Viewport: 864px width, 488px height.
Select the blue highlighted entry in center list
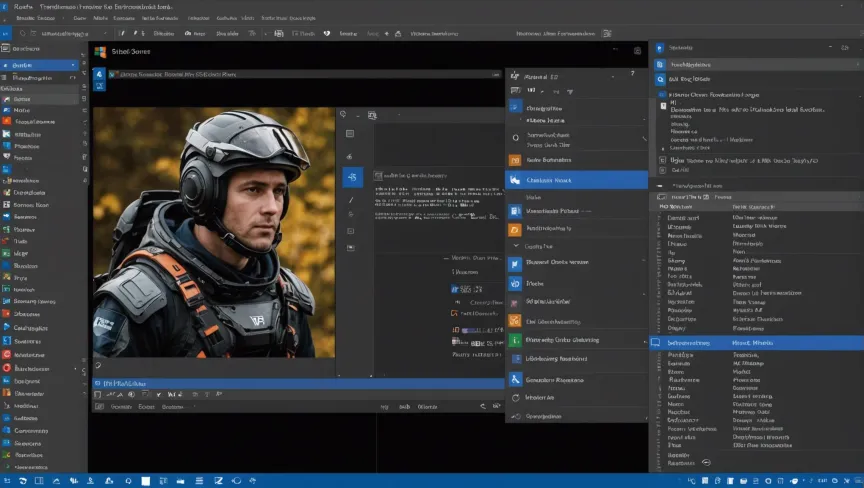(x=576, y=180)
